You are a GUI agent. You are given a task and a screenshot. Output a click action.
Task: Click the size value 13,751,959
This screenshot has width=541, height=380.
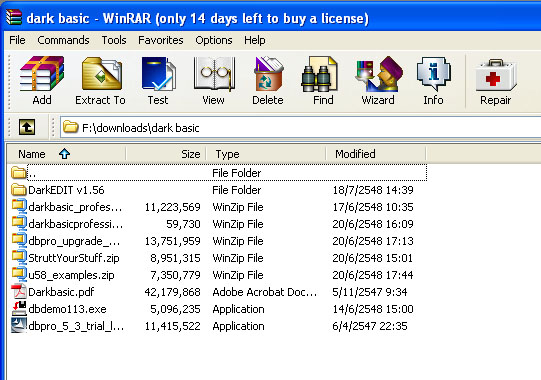173,241
